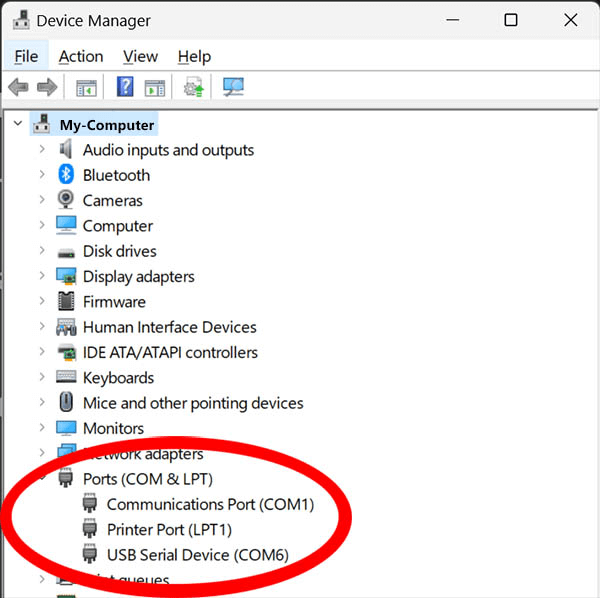This screenshot has height=598, width=600.
Task: Click the Cameras webcam icon
Action: (x=66, y=199)
